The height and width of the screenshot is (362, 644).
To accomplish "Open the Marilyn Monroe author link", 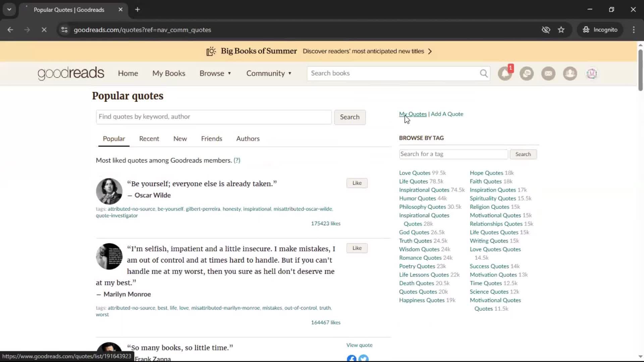I will coord(127,294).
